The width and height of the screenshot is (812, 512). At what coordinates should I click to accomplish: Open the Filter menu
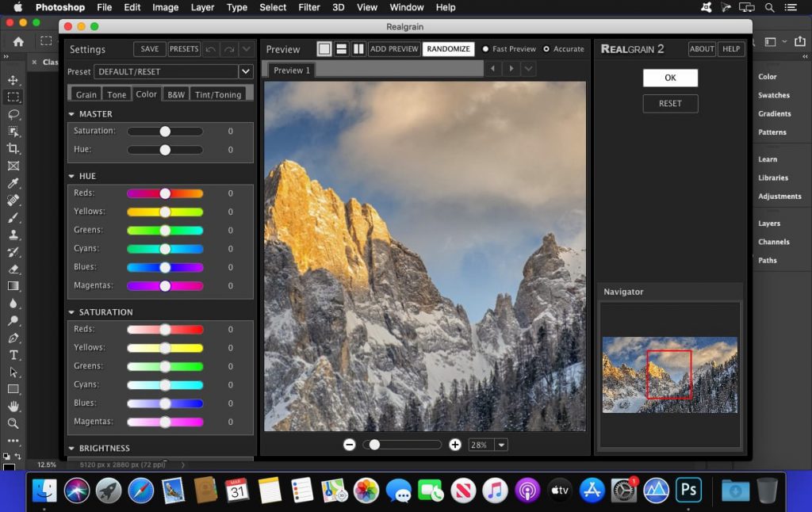pos(308,7)
